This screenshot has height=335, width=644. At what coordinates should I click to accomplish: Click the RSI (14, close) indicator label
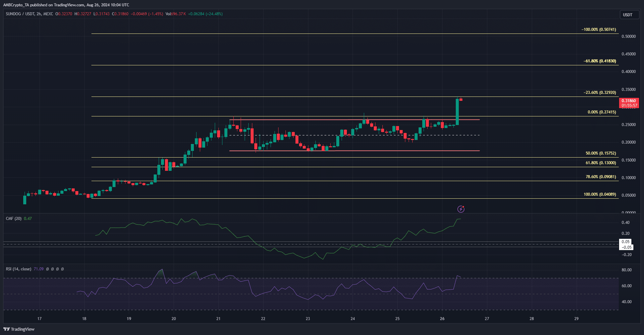click(x=19, y=269)
